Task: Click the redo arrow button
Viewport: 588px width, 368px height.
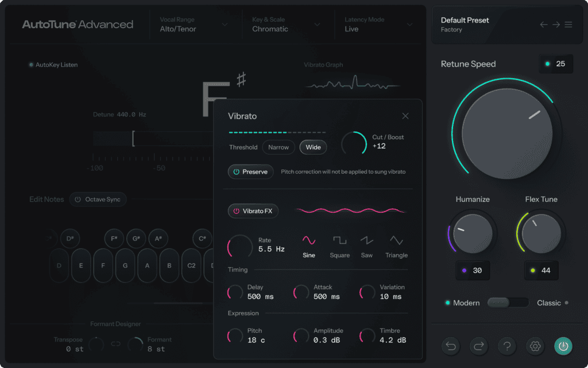Action: (x=479, y=346)
